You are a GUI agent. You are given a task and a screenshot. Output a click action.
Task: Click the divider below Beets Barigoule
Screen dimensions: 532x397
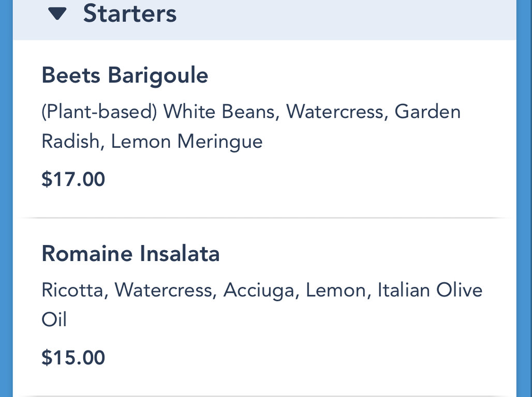tap(264, 218)
